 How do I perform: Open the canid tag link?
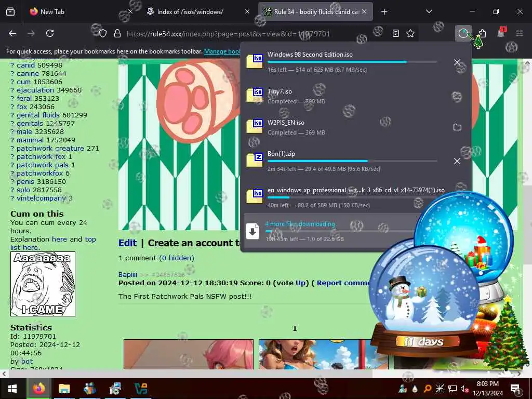26,65
